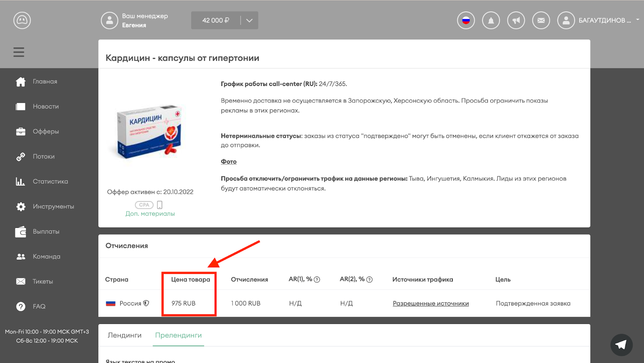The height and width of the screenshot is (363, 644).
Task: Switch to the Лендинги tab
Action: point(124,335)
